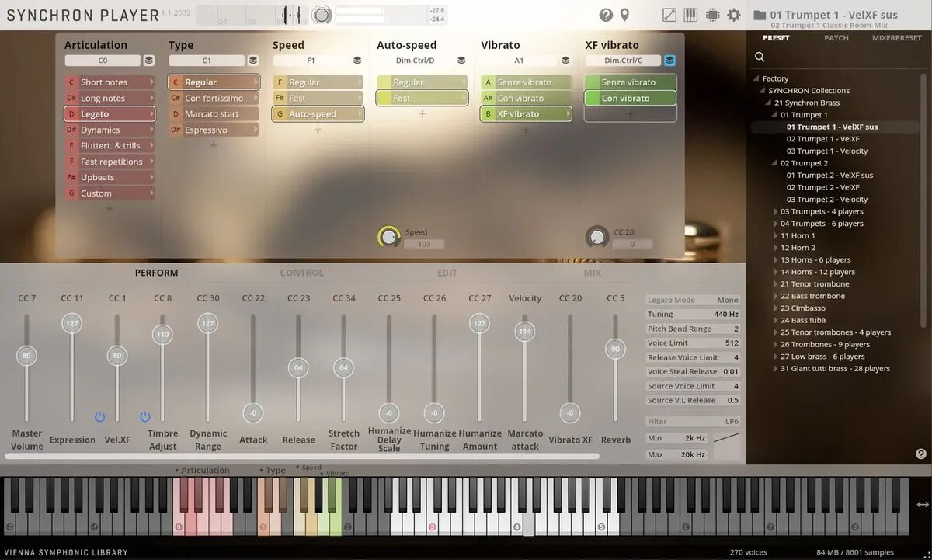The image size is (932, 560).
Task: Toggle the Timbre Adjust power button
Action: 144,417
